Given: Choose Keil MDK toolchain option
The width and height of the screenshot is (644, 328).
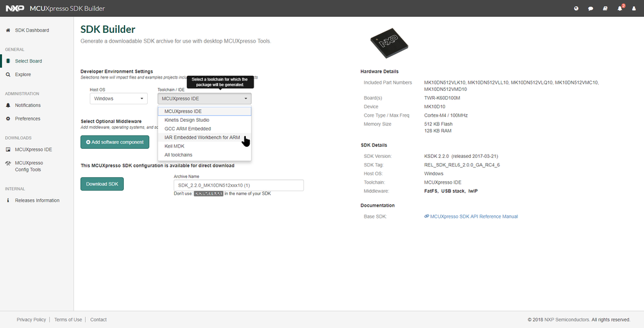Looking at the screenshot, I should tap(205, 146).
